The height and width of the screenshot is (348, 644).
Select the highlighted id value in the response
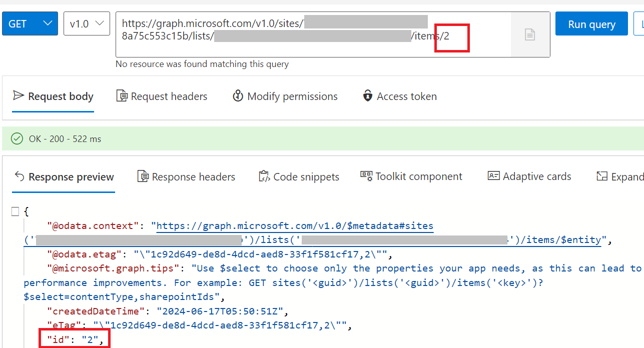[x=90, y=339]
